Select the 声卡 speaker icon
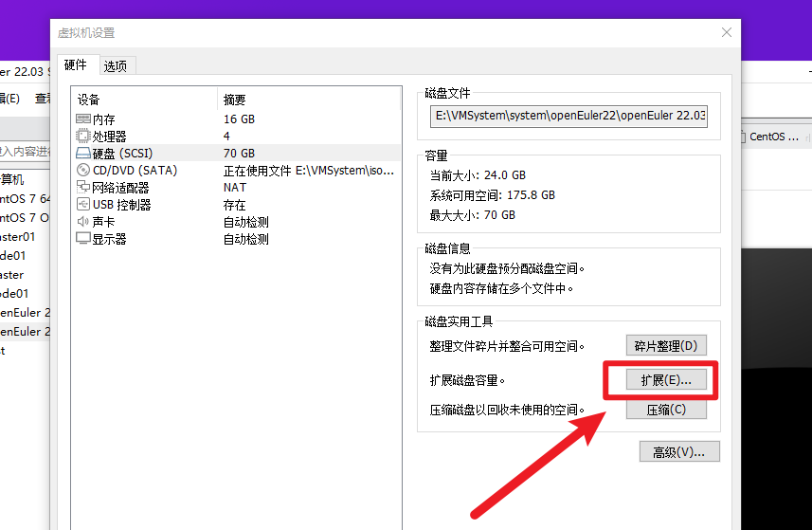The width and height of the screenshot is (812, 530). click(x=83, y=222)
